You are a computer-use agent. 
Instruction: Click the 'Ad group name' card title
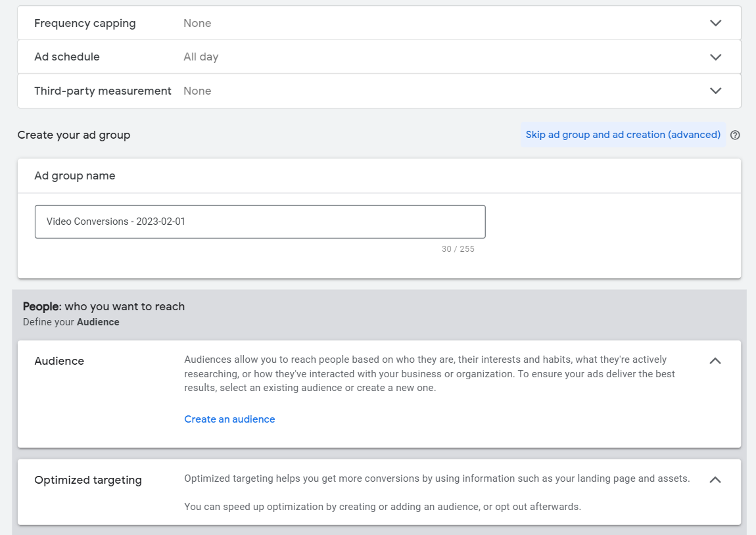75,176
